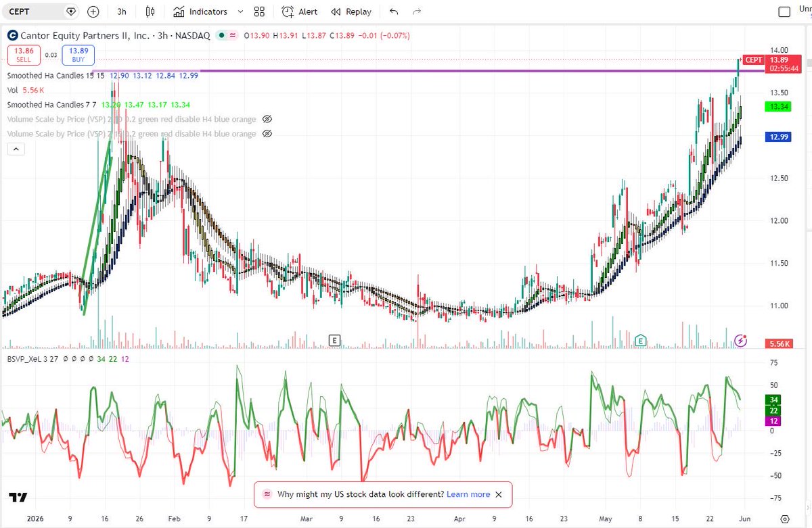Viewport: 812px width, 528px height.
Task: Collapse the indicator legend with the caret
Action: tap(16, 149)
